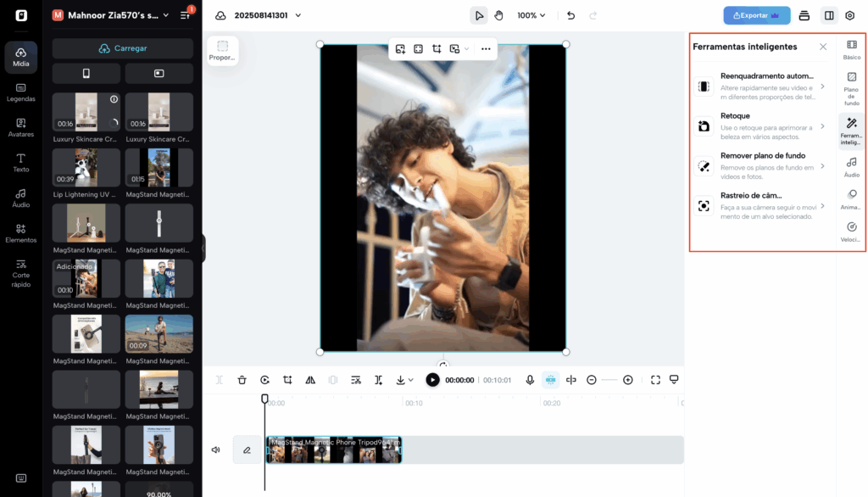The image size is (868, 497).
Task: Mute the timeline track audio
Action: click(x=216, y=450)
